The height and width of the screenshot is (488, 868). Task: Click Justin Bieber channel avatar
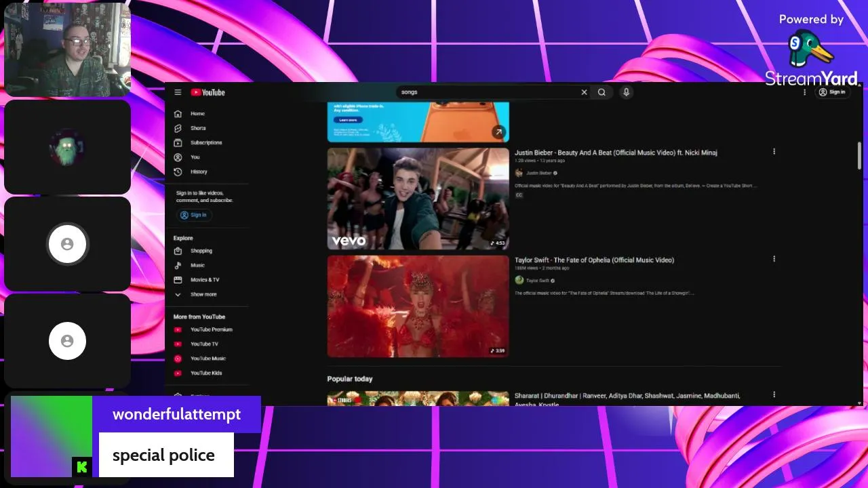519,174
